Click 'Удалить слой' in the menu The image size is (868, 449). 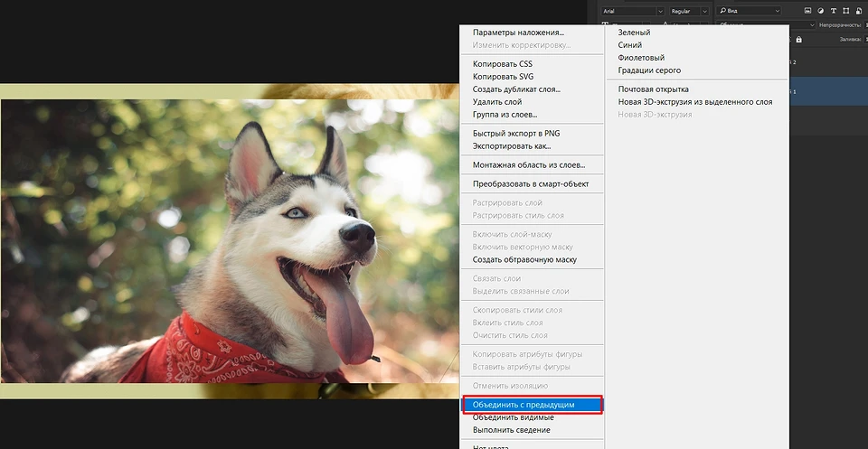point(497,102)
